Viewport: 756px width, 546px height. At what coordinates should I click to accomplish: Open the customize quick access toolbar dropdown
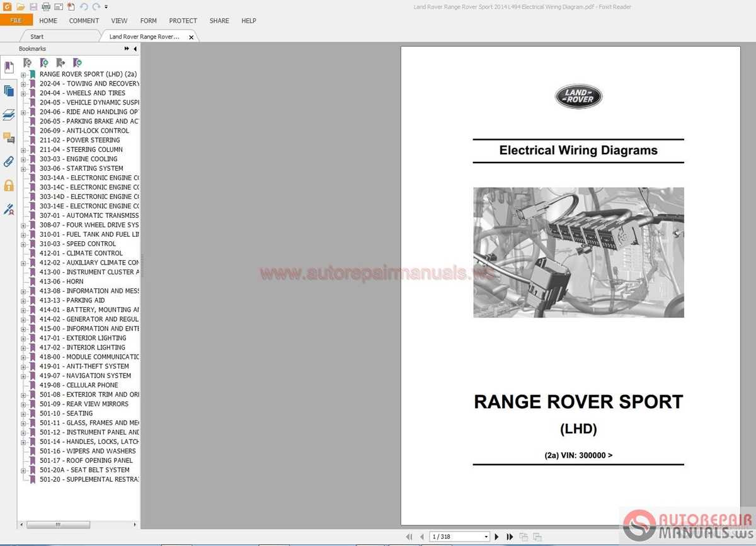tap(106, 7)
